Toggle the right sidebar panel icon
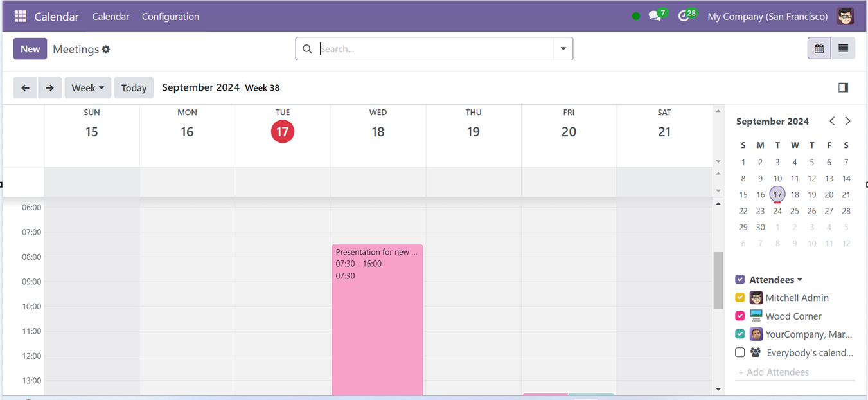The height and width of the screenshot is (400, 868). point(844,87)
